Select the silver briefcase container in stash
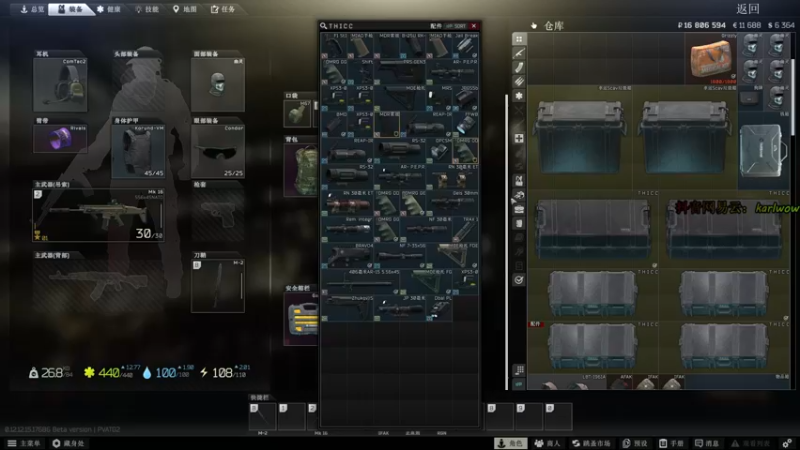The width and height of the screenshot is (800, 450). pos(763,151)
